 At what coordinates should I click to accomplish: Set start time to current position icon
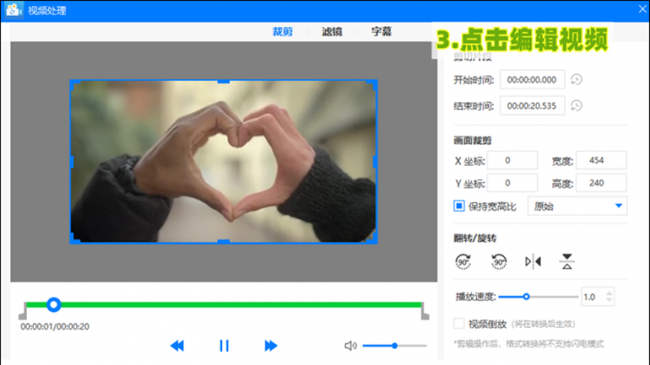[x=577, y=80]
